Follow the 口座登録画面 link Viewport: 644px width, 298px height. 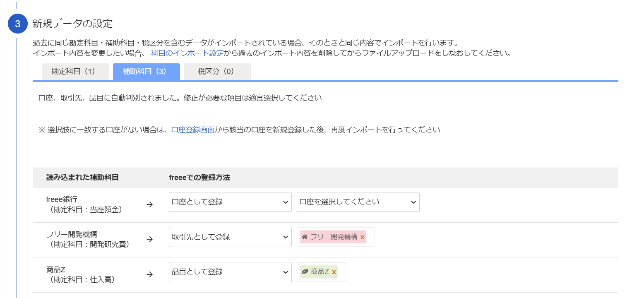pyautogui.click(x=193, y=130)
